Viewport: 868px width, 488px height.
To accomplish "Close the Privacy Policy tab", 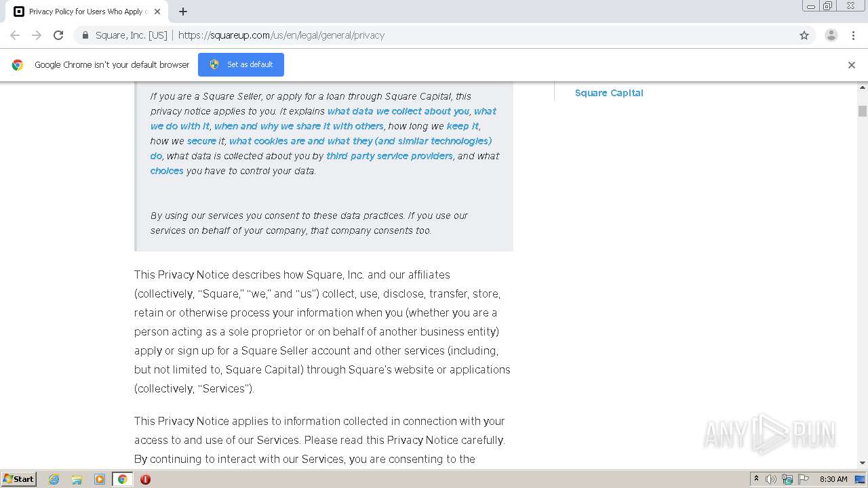I will pyautogui.click(x=157, y=12).
